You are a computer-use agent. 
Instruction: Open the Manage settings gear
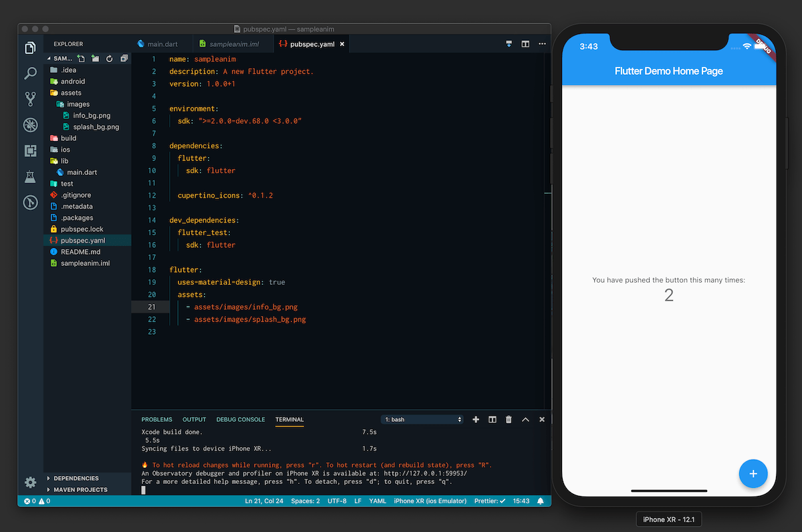pyautogui.click(x=30, y=482)
